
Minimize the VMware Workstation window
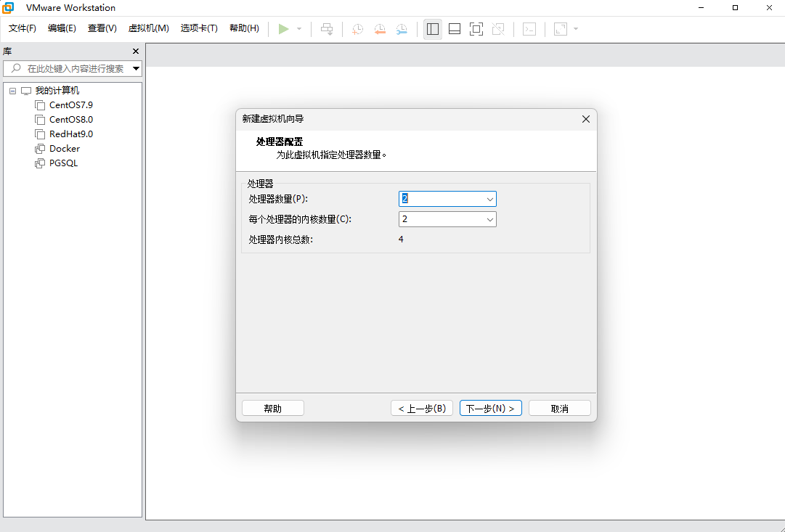coord(701,7)
